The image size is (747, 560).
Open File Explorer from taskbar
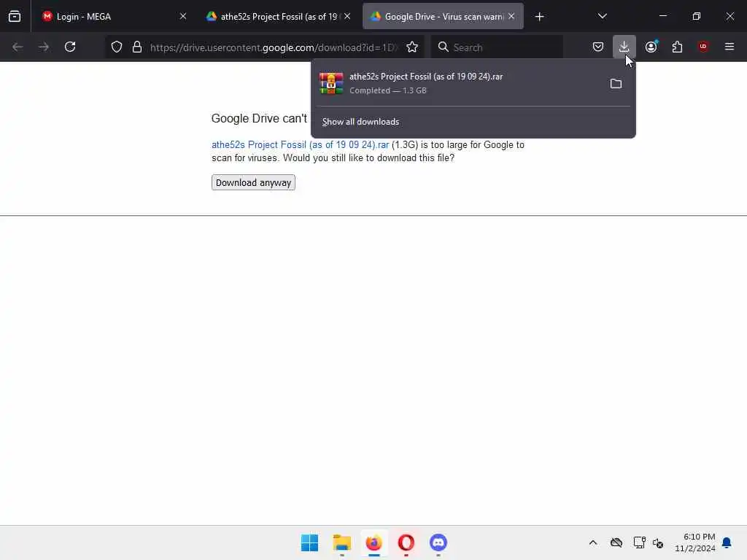342,542
